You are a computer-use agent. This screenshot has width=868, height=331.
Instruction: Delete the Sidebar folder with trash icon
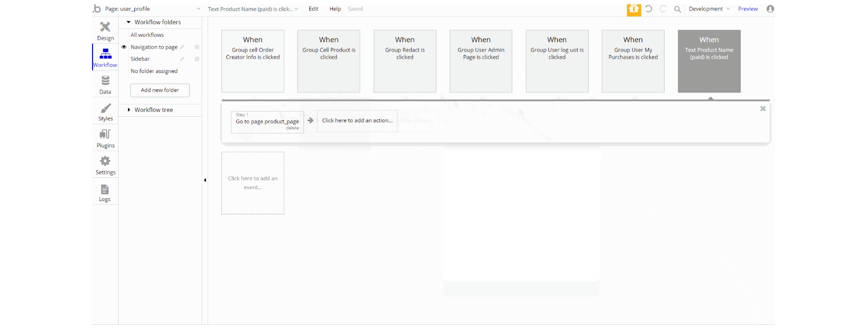197,59
